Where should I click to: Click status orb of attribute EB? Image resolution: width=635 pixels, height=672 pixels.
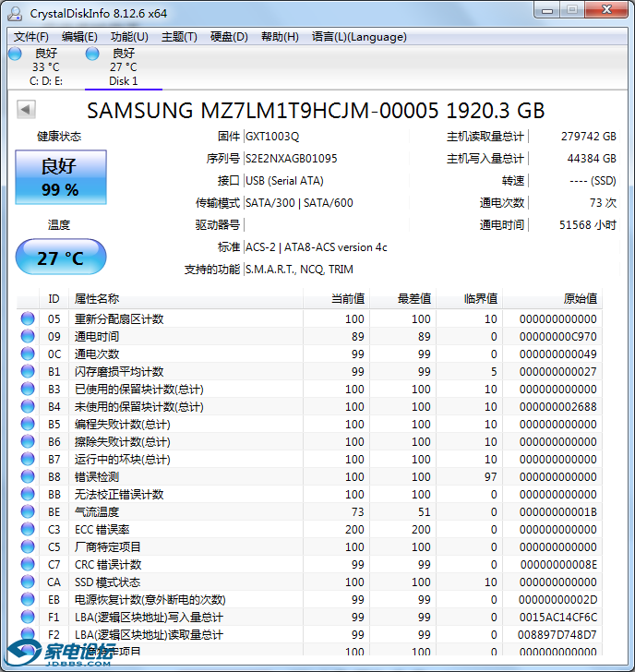pyautogui.click(x=28, y=600)
